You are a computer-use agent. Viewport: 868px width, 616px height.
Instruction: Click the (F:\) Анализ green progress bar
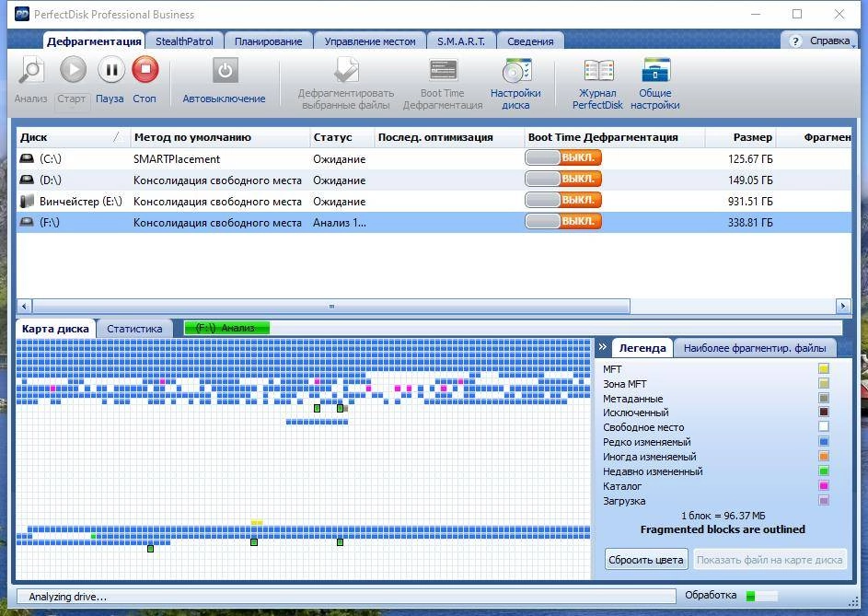tap(226, 328)
